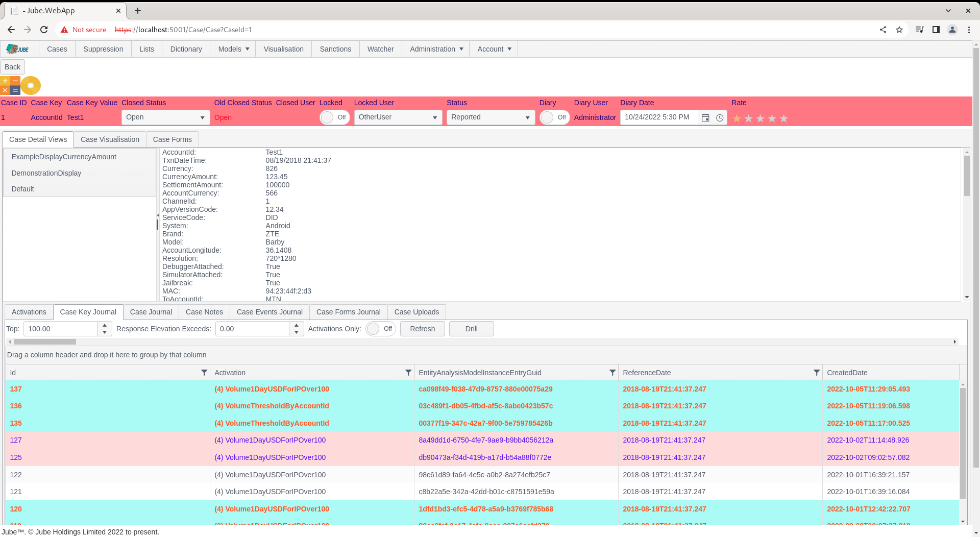Click the Diary Date input field
The height and width of the screenshot is (537, 980).
658,117
